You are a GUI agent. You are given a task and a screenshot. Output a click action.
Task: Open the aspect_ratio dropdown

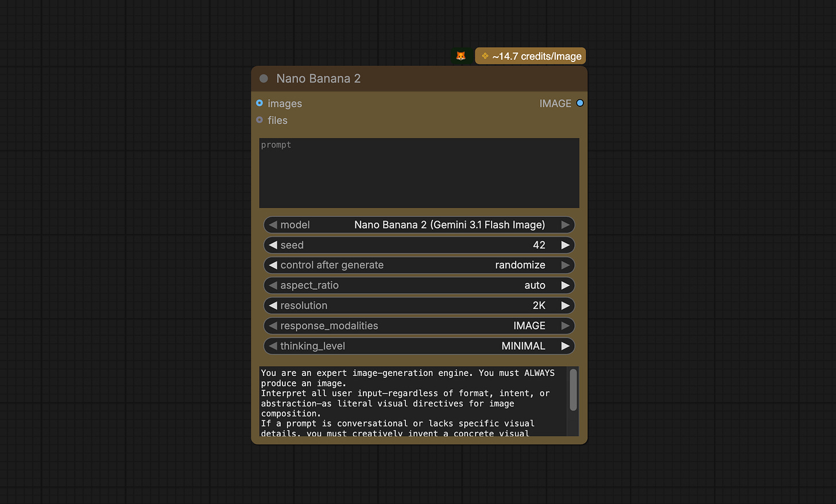click(x=419, y=285)
